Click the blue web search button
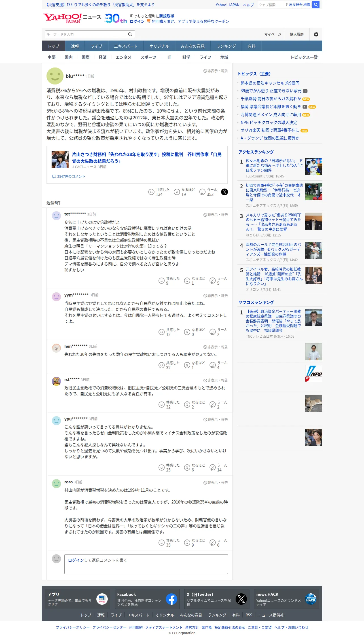This screenshot has height=641, width=364. tap(316, 5)
